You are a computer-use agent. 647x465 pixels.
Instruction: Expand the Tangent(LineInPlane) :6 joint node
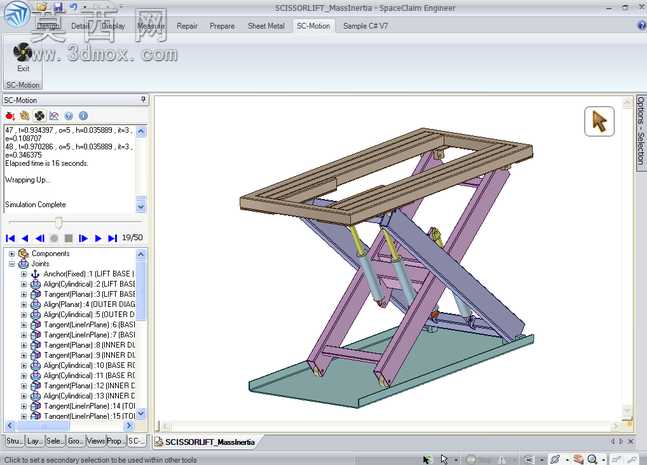24,325
